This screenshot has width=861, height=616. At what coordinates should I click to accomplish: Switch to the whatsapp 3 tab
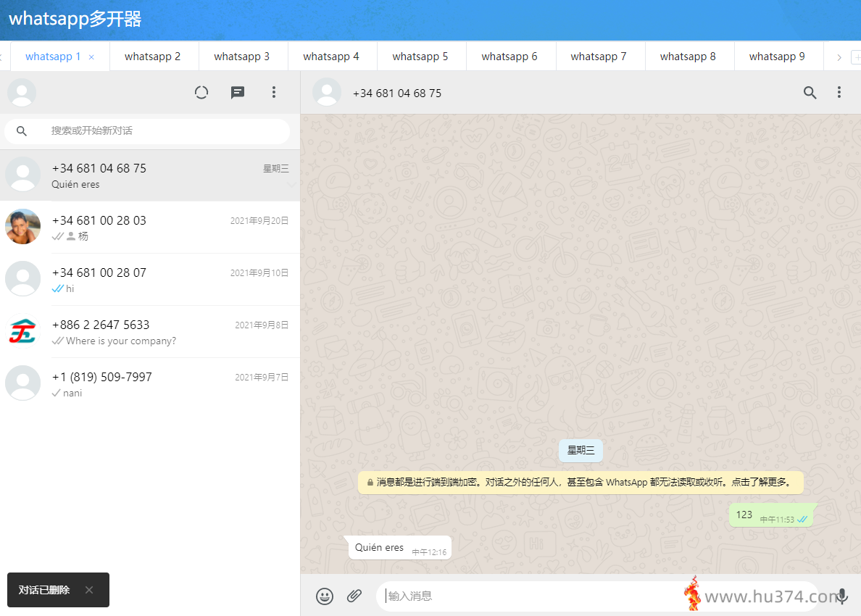click(x=242, y=57)
